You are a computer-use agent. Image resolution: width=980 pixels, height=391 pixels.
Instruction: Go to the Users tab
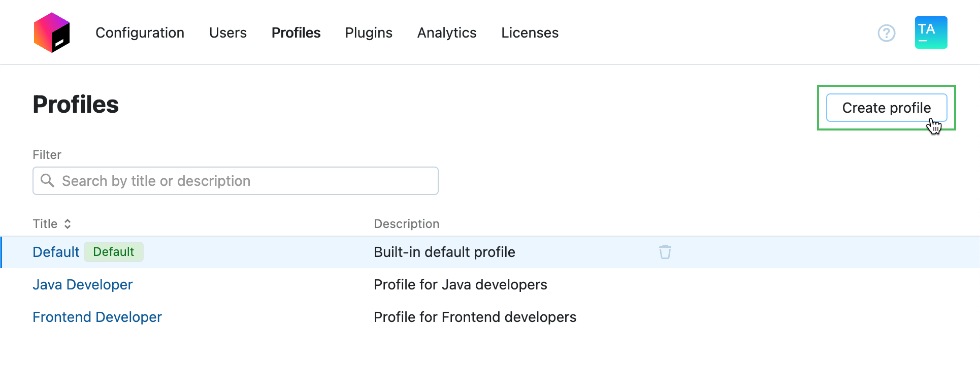[x=228, y=32]
